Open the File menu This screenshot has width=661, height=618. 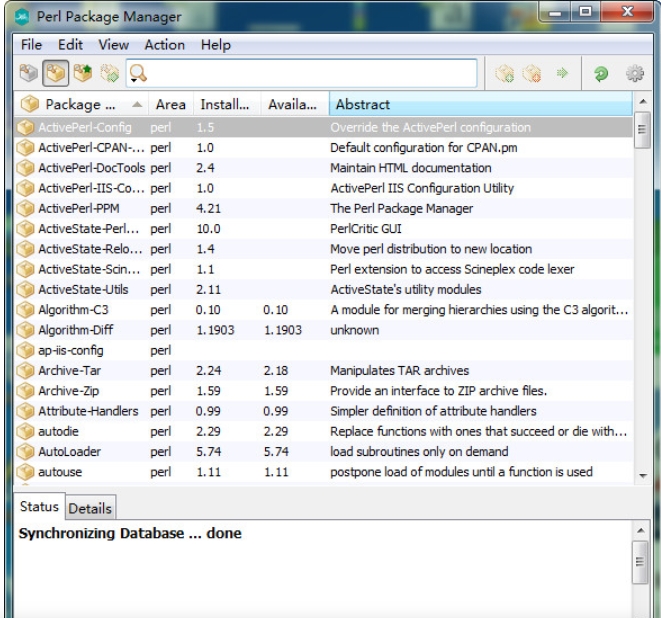coord(32,44)
